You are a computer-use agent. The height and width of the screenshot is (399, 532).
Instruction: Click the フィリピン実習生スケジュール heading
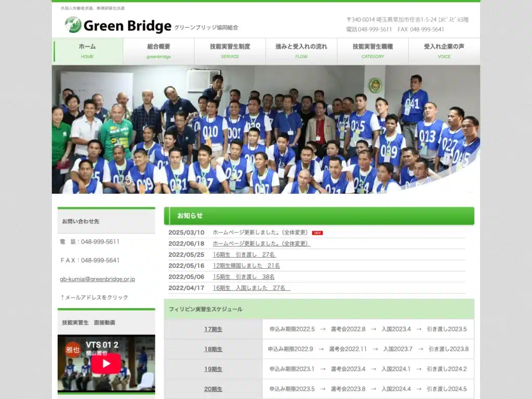206,309
